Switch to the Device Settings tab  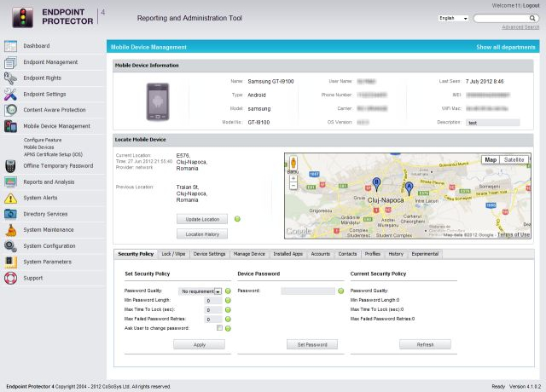click(x=209, y=254)
